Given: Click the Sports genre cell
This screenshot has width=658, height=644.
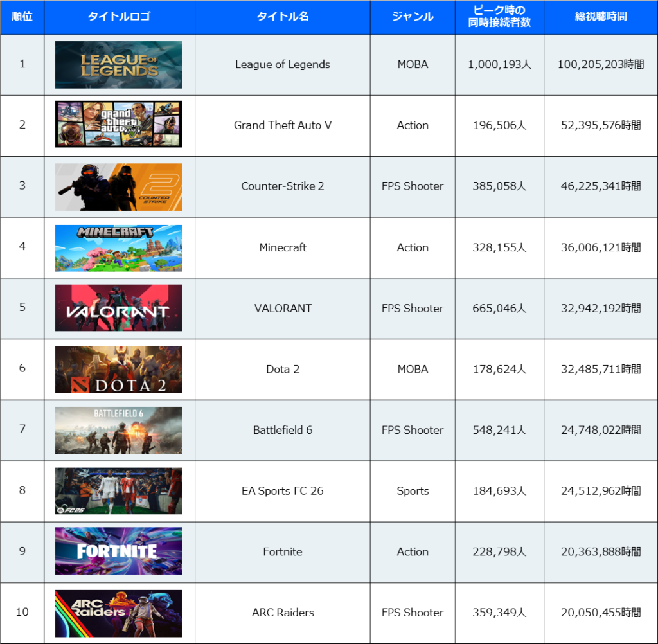Looking at the screenshot, I should click(x=413, y=491).
